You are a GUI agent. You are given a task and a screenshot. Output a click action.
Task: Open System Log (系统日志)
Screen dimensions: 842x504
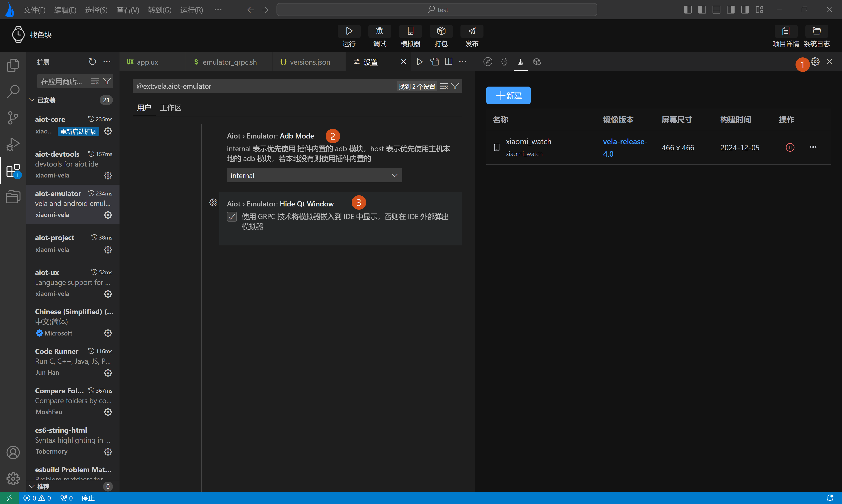pyautogui.click(x=817, y=31)
